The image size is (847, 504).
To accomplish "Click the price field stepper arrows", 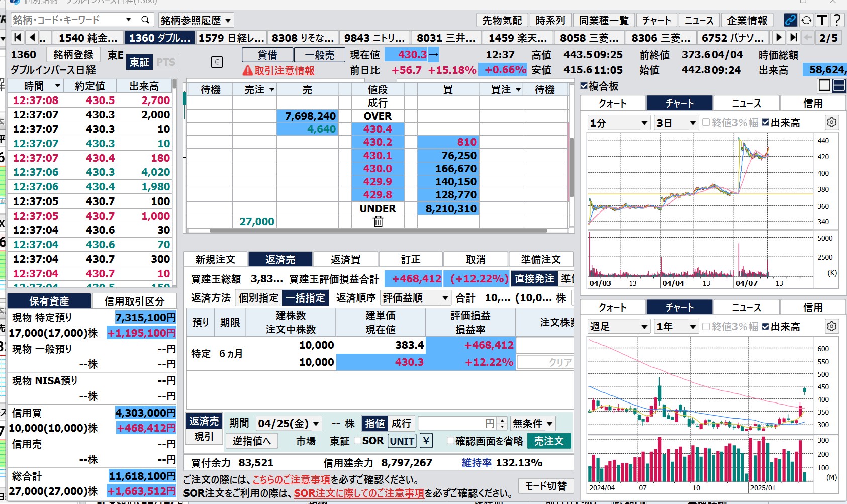I will (x=502, y=423).
